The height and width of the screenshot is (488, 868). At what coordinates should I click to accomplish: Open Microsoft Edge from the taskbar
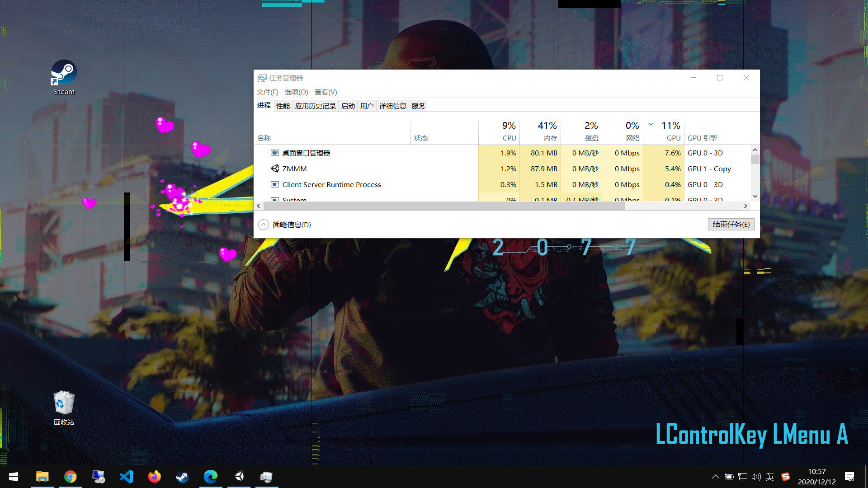[211, 477]
